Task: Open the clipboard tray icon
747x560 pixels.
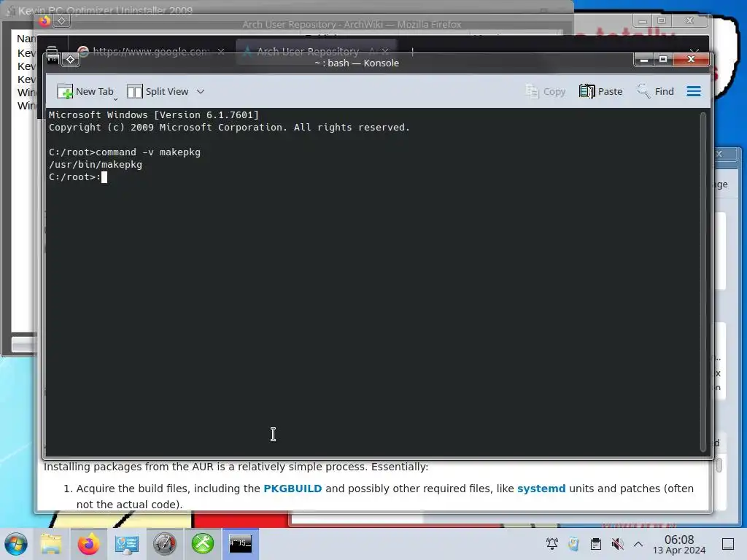Action: (x=595, y=544)
